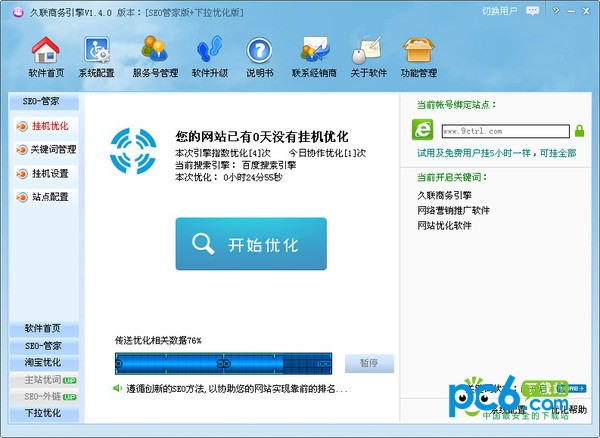Click the 试用及免费用户 notice text
The width and height of the screenshot is (600, 438).
(497, 153)
